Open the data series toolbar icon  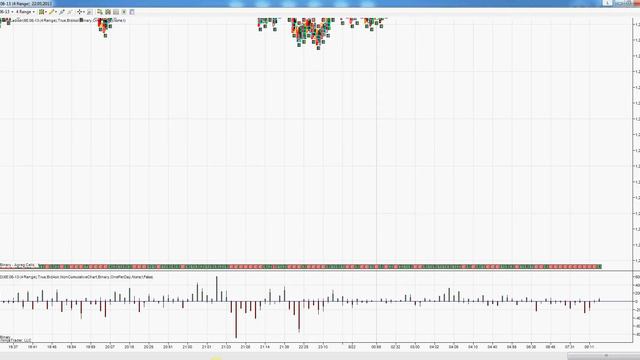click(x=108, y=12)
